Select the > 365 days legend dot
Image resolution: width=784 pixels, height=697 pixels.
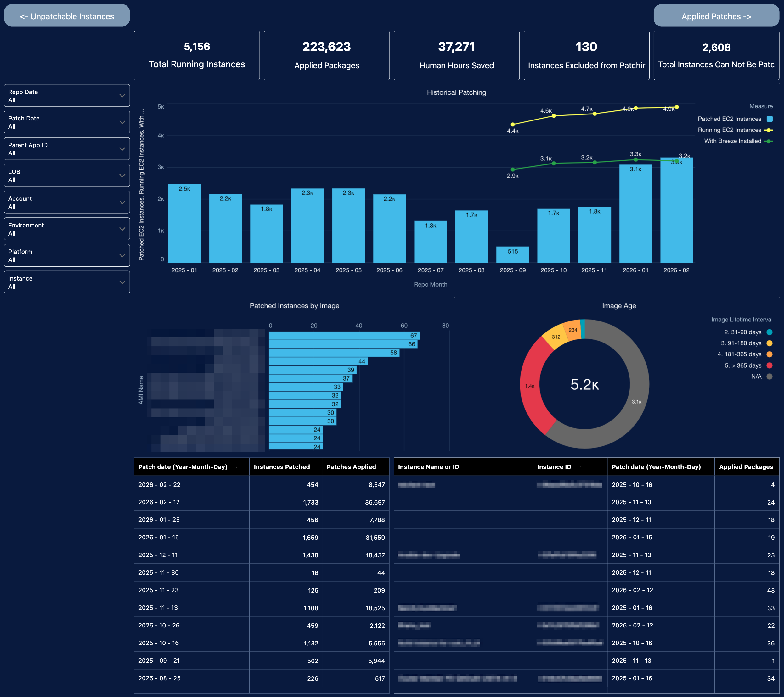(x=770, y=365)
